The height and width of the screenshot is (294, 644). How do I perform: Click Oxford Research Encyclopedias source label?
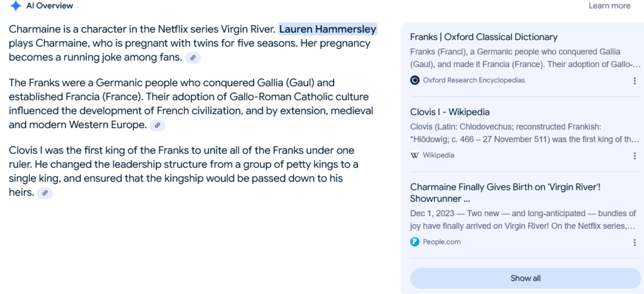[x=474, y=80]
